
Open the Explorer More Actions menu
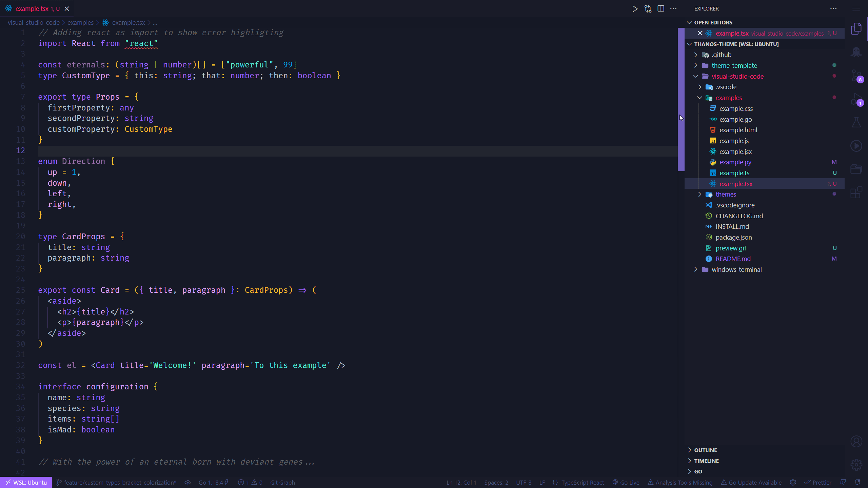(833, 9)
